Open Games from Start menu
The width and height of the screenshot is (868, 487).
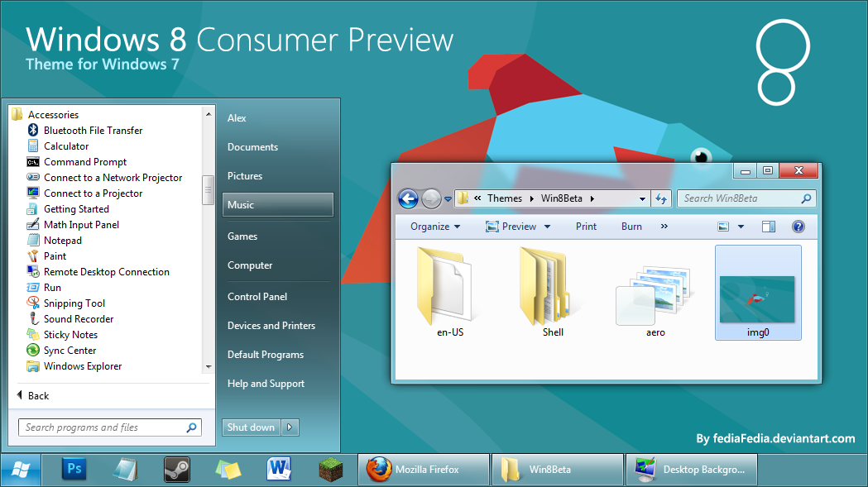click(242, 236)
